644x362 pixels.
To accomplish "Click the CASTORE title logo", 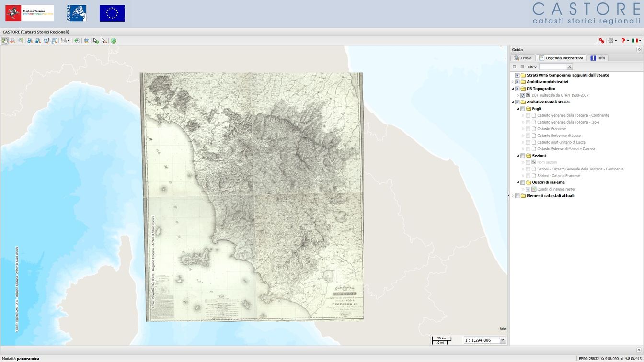I will pos(586,13).
